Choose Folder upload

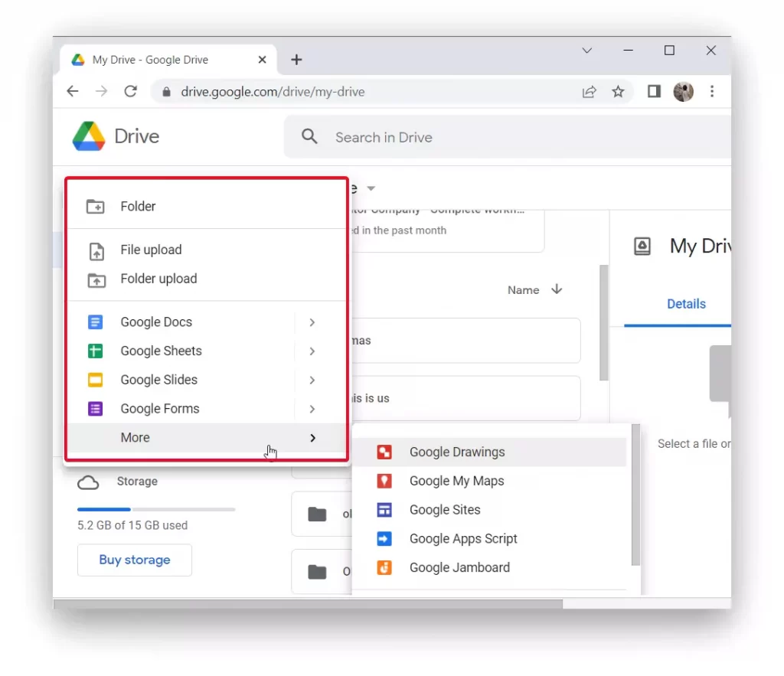(x=207, y=279)
